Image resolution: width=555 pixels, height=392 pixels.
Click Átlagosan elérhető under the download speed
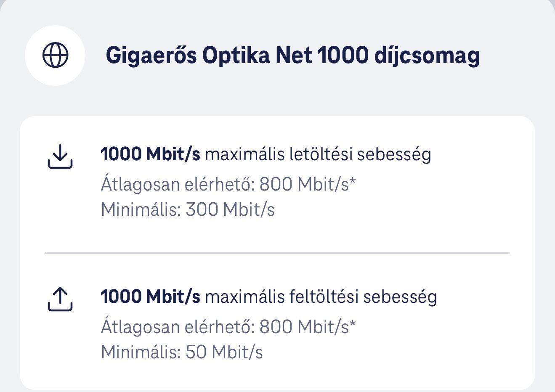coord(177,184)
